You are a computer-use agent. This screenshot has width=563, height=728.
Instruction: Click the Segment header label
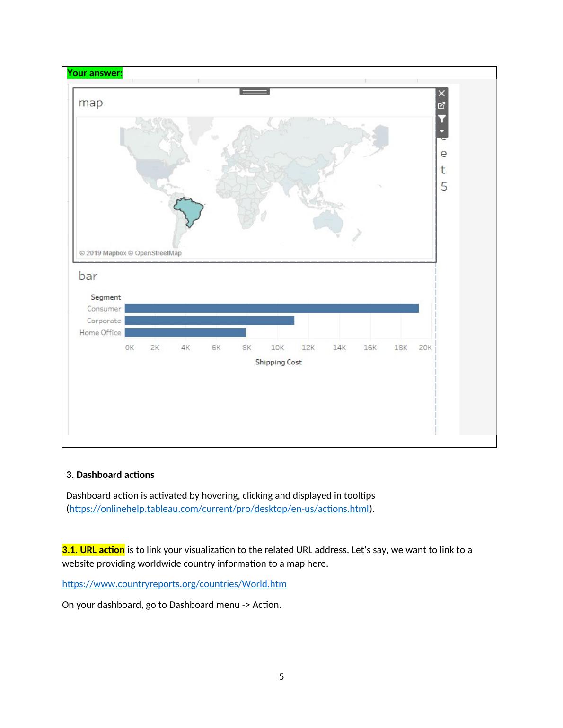[x=106, y=297]
